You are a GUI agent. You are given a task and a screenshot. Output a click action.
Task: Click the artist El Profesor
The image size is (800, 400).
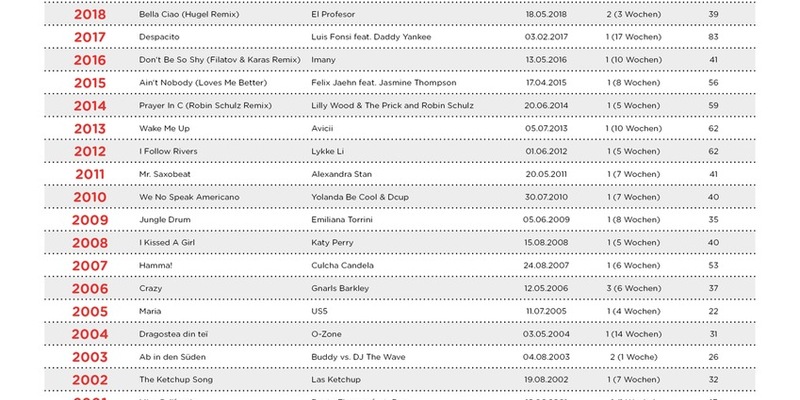coord(334,15)
